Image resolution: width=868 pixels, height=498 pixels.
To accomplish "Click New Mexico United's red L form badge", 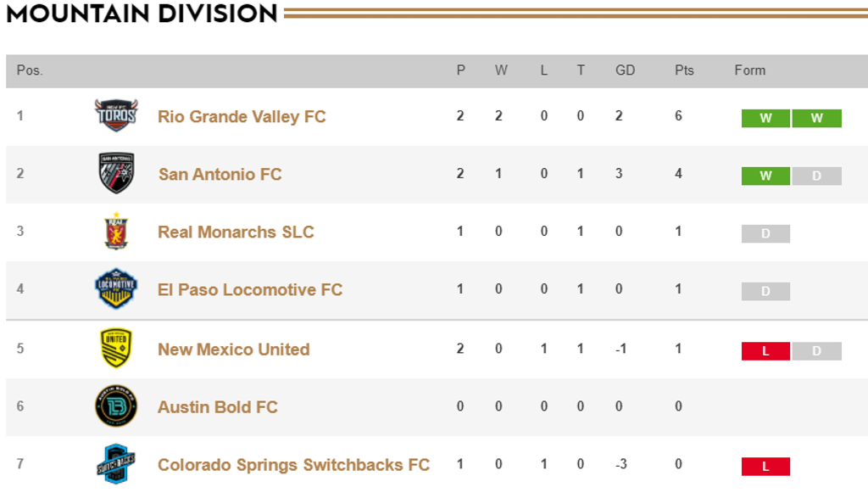I will (765, 350).
